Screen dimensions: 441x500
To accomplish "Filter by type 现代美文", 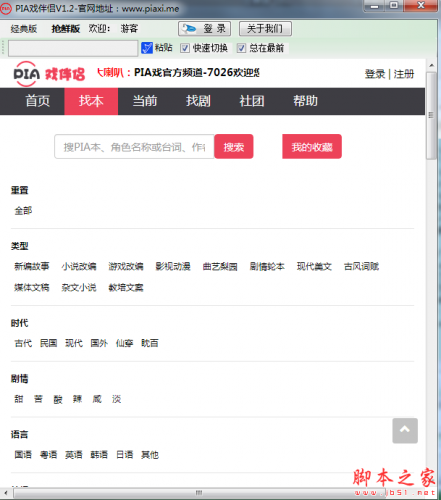I will [x=314, y=266].
